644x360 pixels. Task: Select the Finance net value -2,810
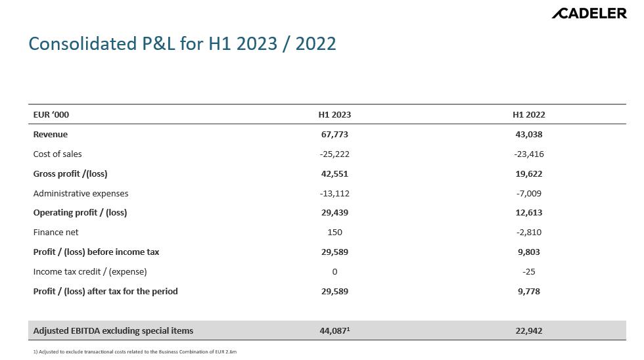[528, 232]
